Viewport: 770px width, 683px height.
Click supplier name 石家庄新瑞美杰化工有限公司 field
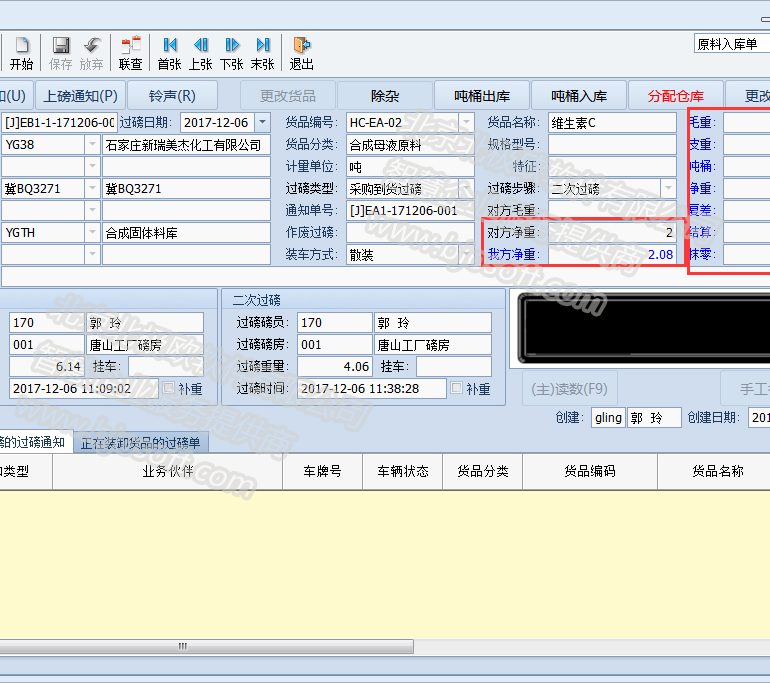point(186,144)
